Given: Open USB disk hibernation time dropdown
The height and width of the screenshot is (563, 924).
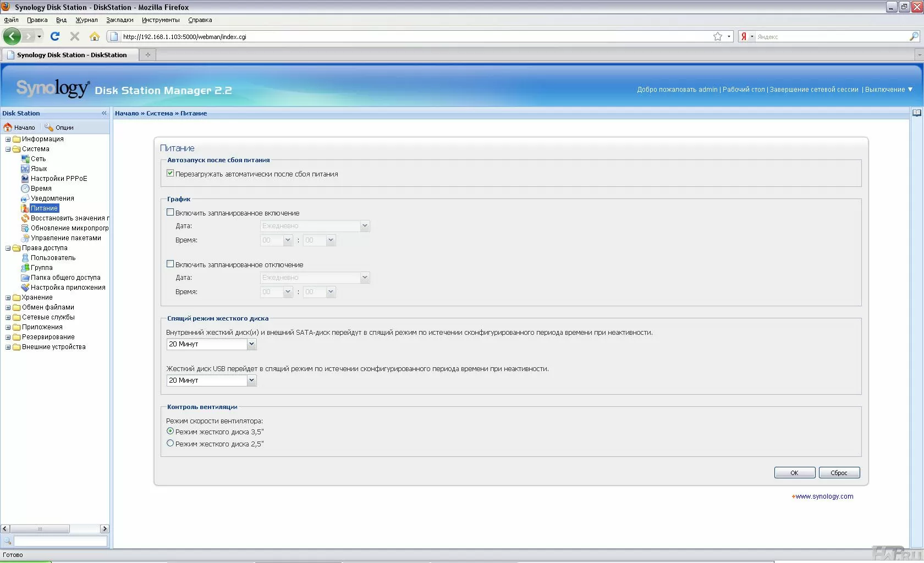Looking at the screenshot, I should [251, 380].
